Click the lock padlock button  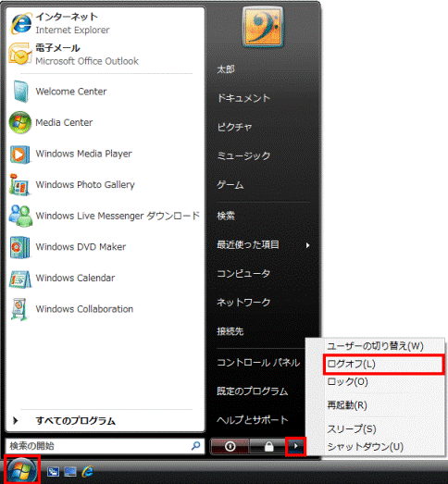tap(268, 446)
